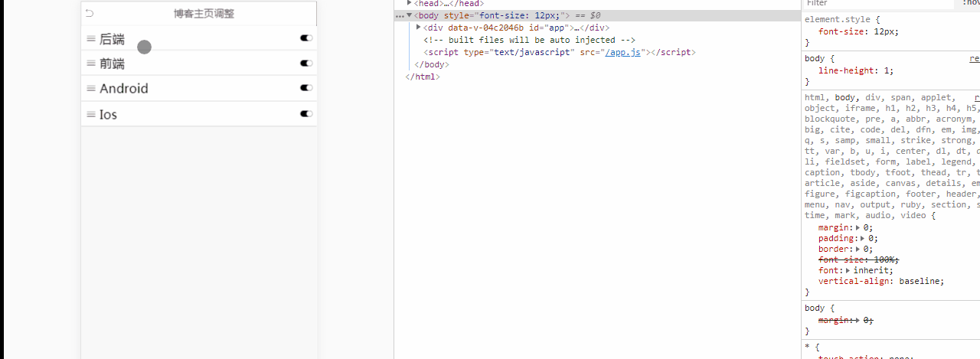Click the vertical-align: baseline declaration
The height and width of the screenshot is (359, 980).
(881, 281)
